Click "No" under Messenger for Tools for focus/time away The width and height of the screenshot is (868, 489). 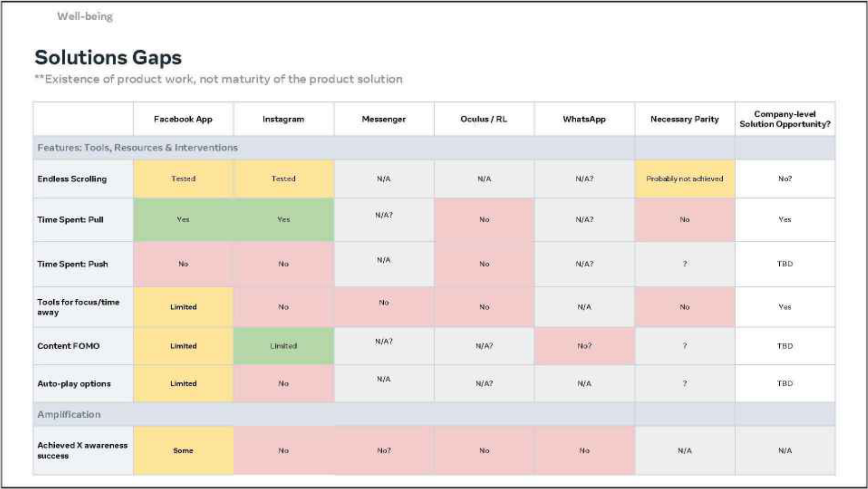tap(384, 303)
